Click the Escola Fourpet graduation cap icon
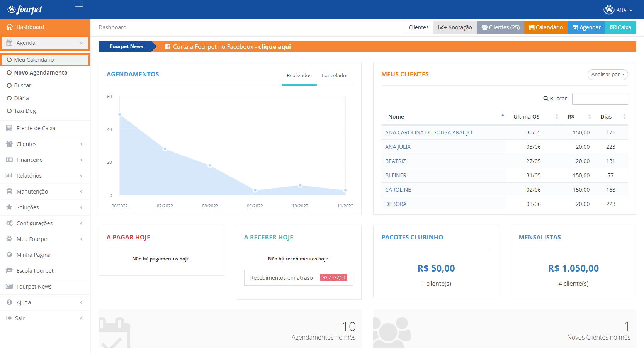The width and height of the screenshot is (644, 355). coord(9,271)
